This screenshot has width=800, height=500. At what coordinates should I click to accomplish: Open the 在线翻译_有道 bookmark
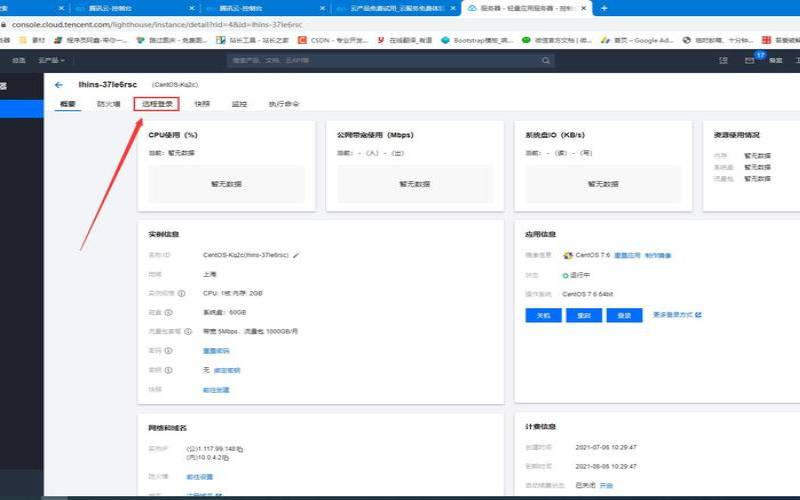(405, 40)
